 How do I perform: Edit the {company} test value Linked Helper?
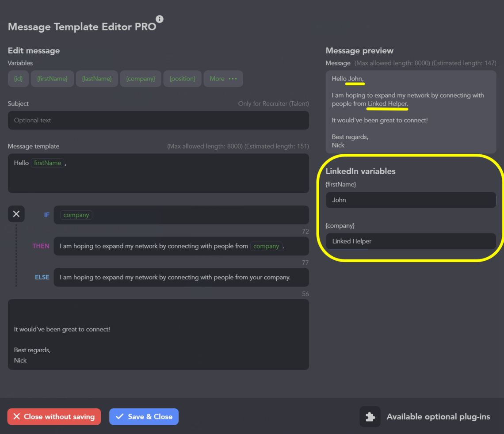point(411,241)
